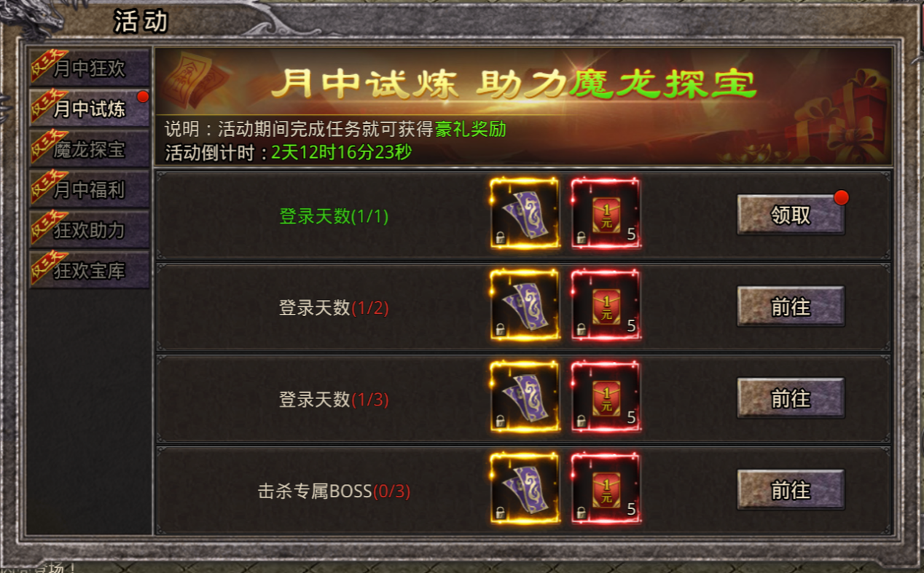924x573 pixels.
Task: Open the 月中福利 tab
Action: point(89,189)
